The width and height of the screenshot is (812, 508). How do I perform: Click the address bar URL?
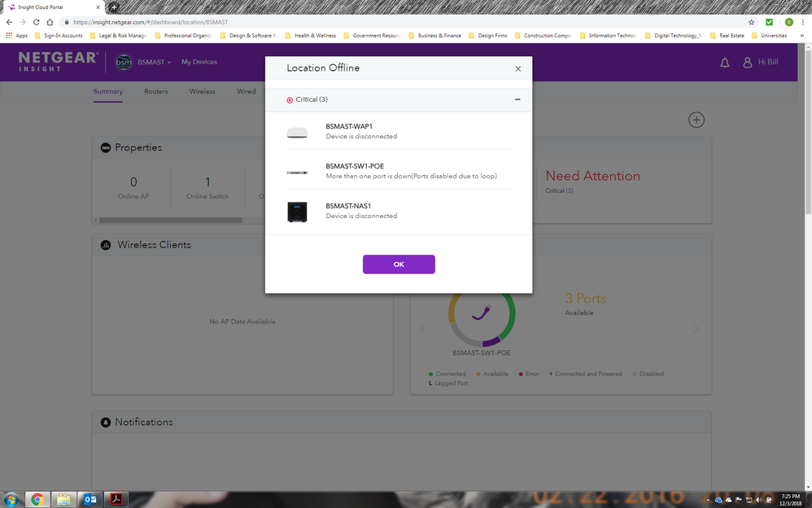151,22
